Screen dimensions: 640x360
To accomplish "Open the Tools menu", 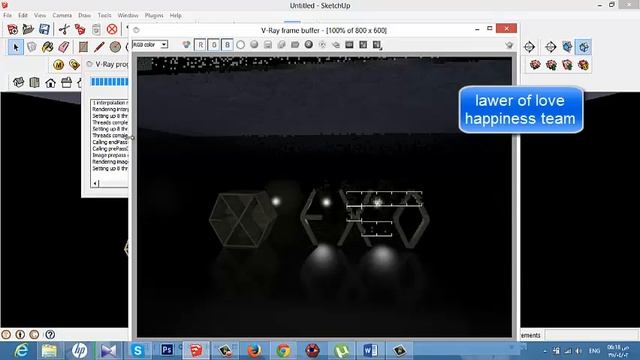I will tap(104, 15).
